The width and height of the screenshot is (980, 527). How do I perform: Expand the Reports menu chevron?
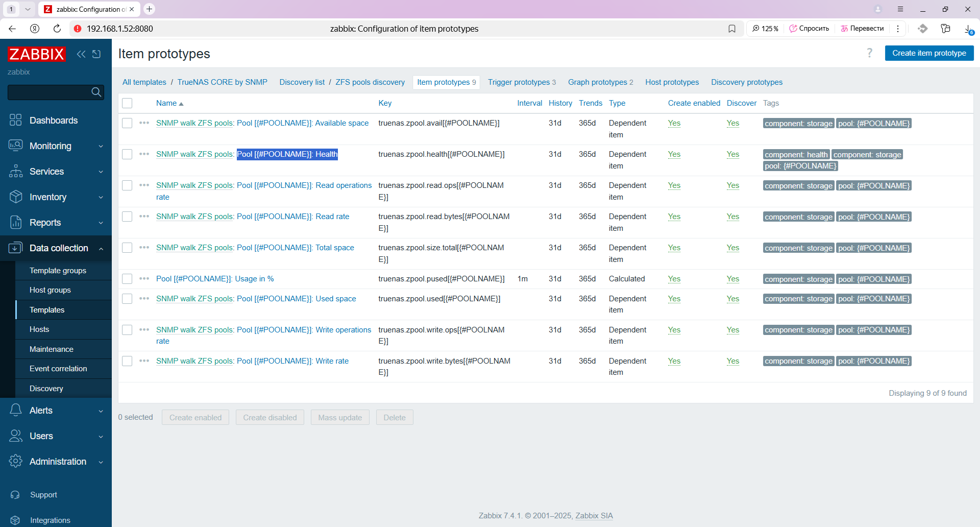(x=101, y=223)
